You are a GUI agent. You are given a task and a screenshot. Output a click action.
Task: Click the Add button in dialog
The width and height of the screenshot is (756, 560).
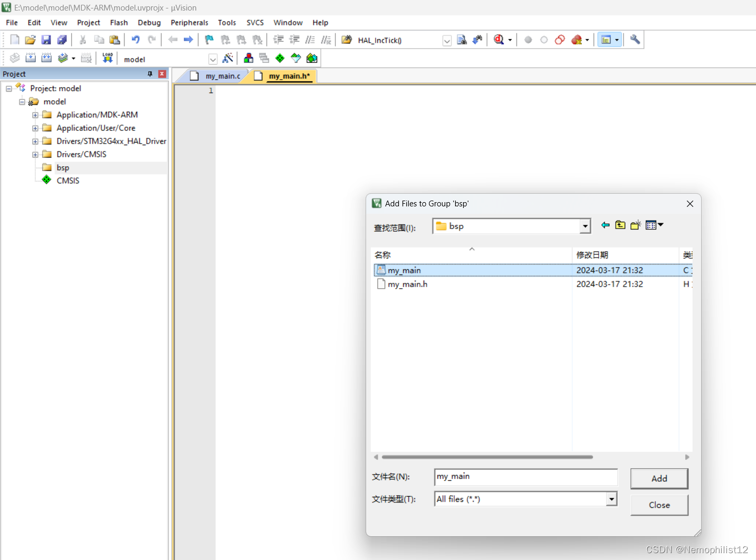[x=659, y=479]
